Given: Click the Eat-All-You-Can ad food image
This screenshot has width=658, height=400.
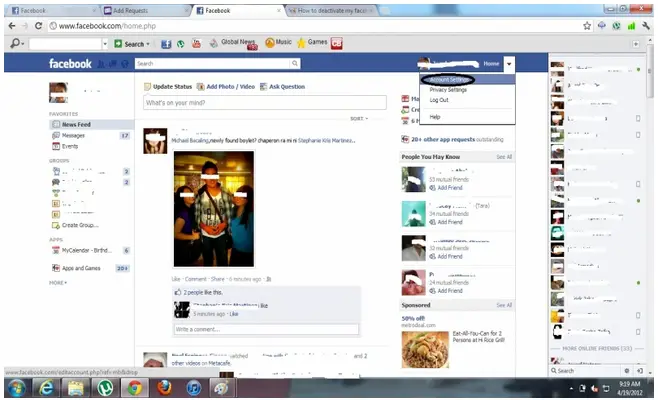Looking at the screenshot, I should coord(425,350).
